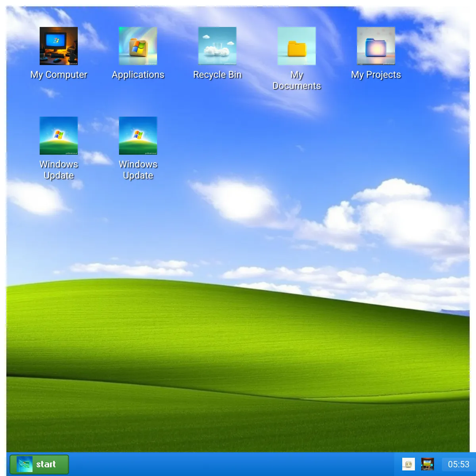This screenshot has width=476, height=476.
Task: Click the white tray icon with beige device
Action: (409, 464)
